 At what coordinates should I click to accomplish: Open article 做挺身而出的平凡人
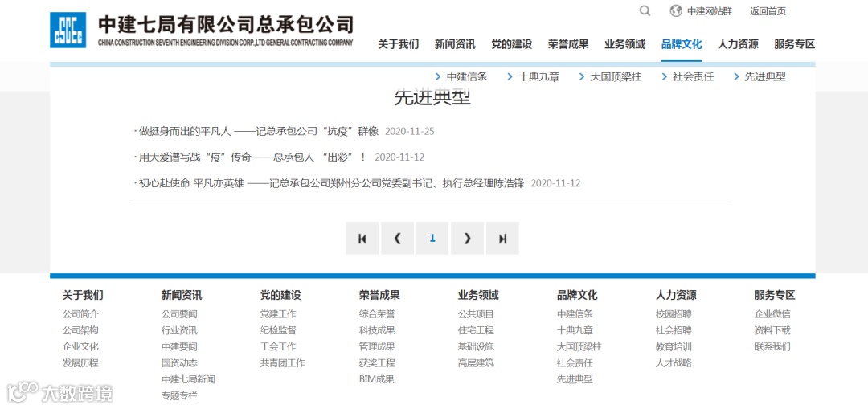tap(259, 131)
